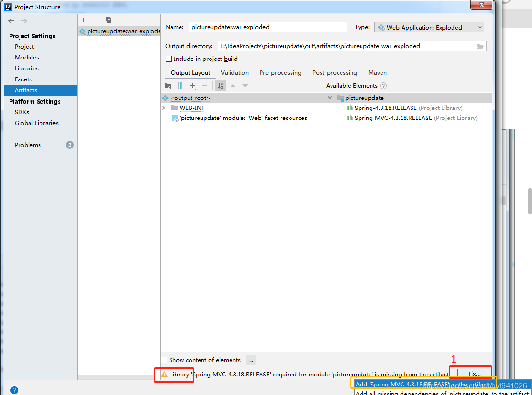Click the Fix... button
This screenshot has width=532, height=395.
(x=474, y=374)
